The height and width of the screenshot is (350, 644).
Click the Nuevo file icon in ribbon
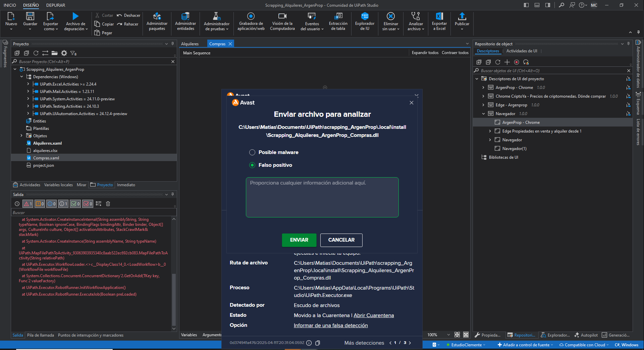(11, 16)
